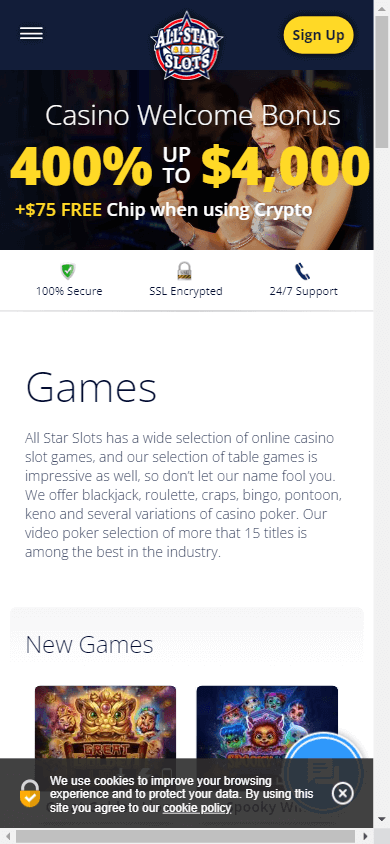This screenshot has height=844, width=390.
Task: Click the SSL Encrypted padlock icon
Action: [185, 271]
